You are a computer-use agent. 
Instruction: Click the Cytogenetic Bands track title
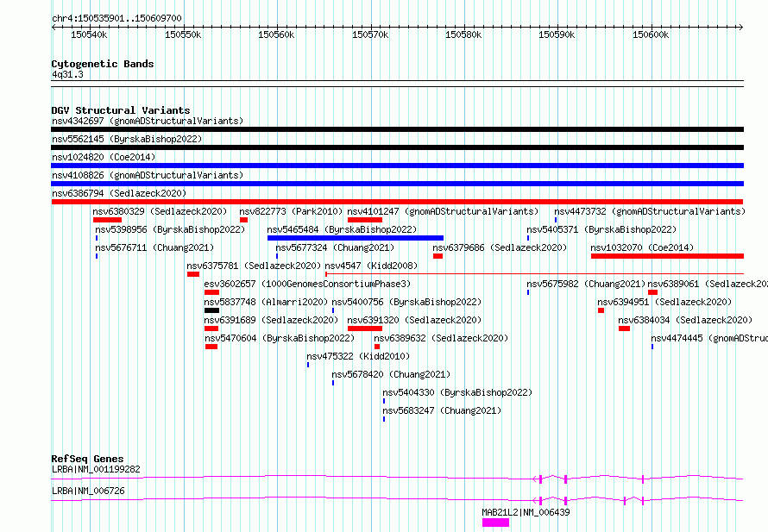(x=103, y=64)
